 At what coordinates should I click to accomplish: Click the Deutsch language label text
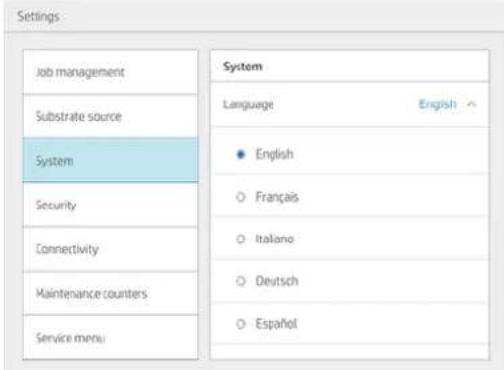(277, 281)
